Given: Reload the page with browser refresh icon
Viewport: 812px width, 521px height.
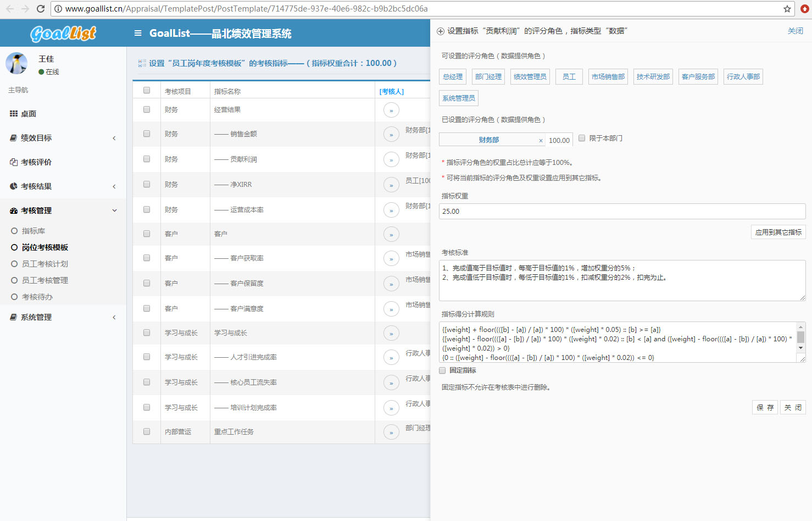Looking at the screenshot, I should tap(40, 9).
